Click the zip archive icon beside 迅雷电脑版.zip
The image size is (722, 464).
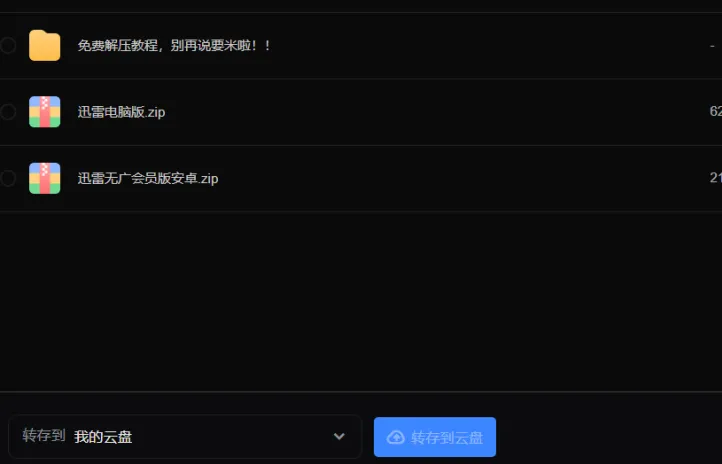[x=45, y=112]
